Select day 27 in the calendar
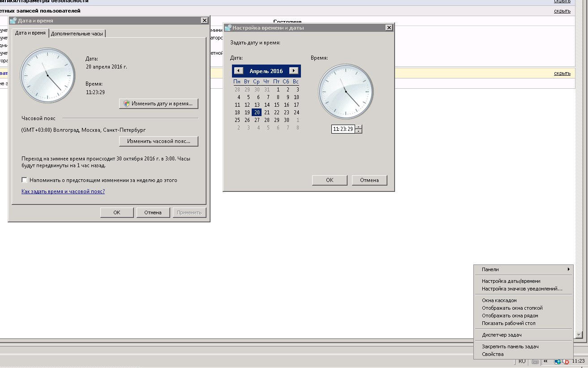The height and width of the screenshot is (368, 588). (257, 120)
